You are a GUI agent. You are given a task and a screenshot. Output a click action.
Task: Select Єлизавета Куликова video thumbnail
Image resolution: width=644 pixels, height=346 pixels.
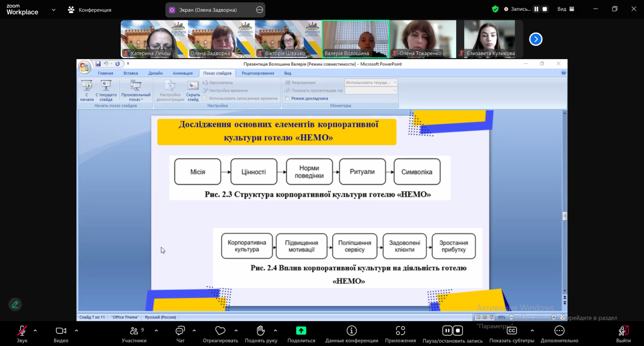[x=490, y=39]
